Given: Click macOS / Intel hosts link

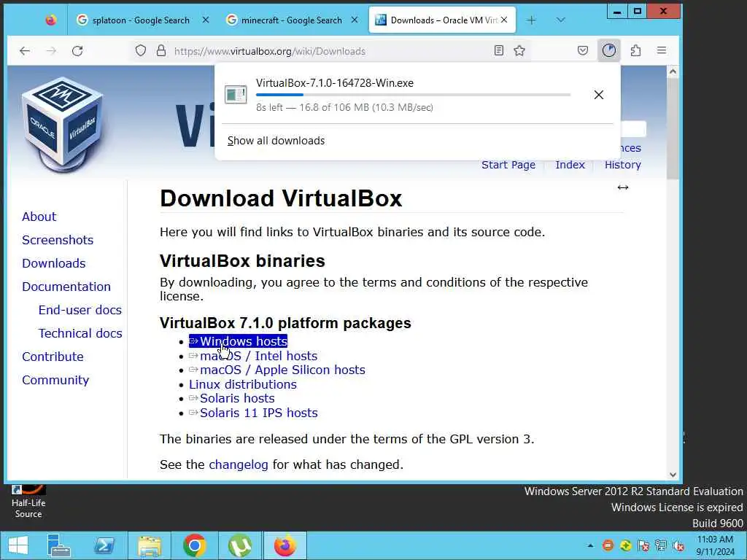Looking at the screenshot, I should [253, 356].
